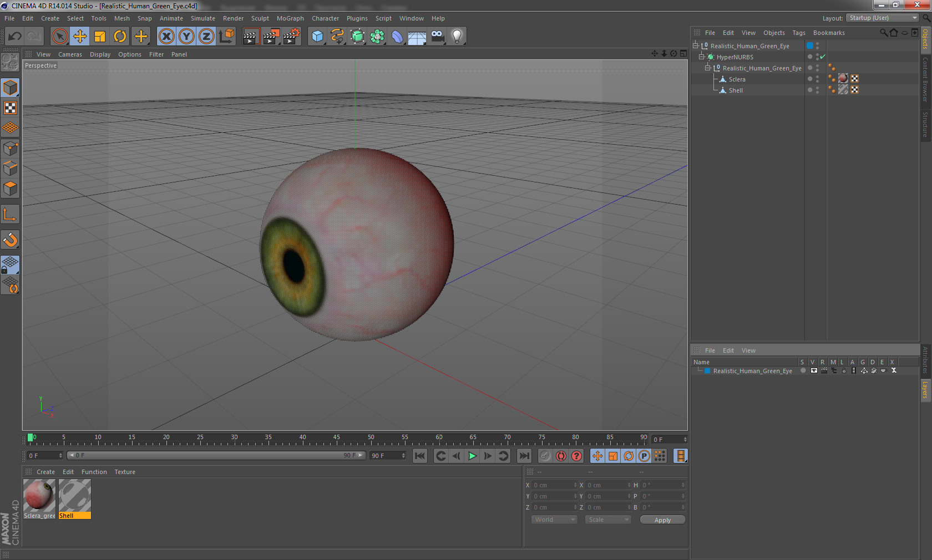This screenshot has height=560, width=932.
Task: Switch to Texture mode
Action: (x=10, y=108)
